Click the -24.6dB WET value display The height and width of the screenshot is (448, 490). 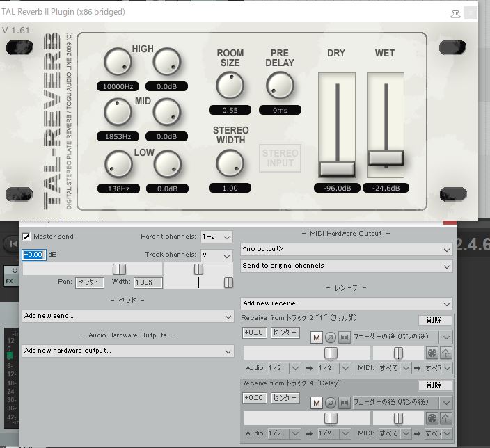coord(386,188)
